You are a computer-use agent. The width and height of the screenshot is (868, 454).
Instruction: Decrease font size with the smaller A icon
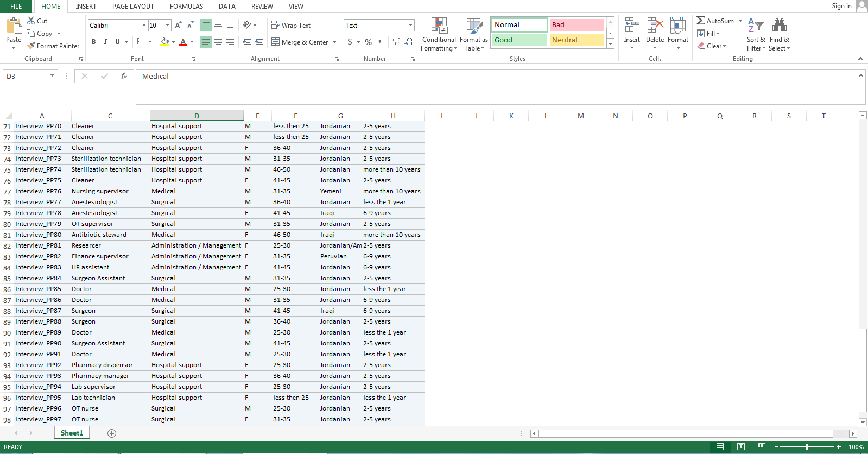coord(190,26)
